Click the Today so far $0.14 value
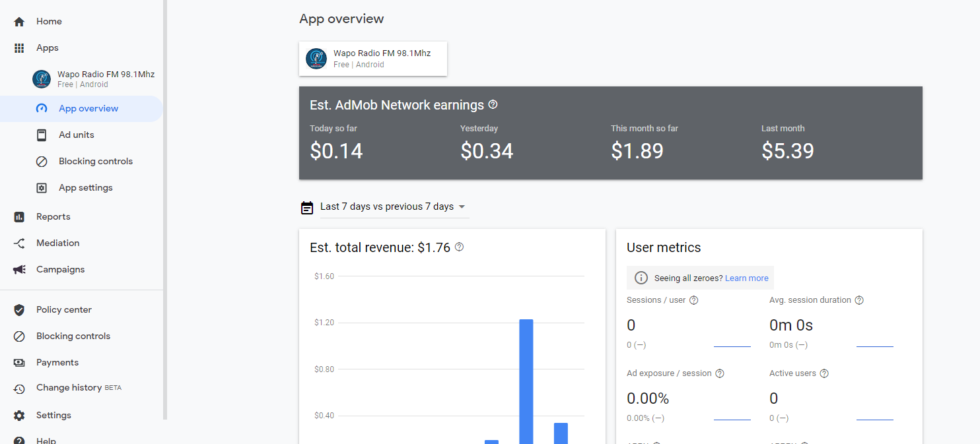980x444 pixels. click(x=336, y=151)
